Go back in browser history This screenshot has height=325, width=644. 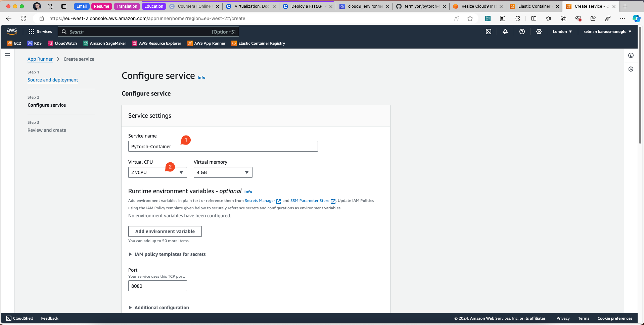coord(9,18)
